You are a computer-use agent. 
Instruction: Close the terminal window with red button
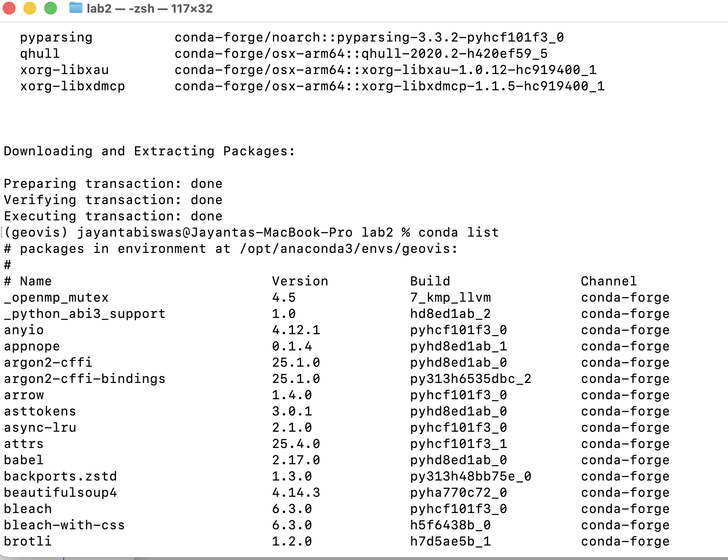(9, 8)
